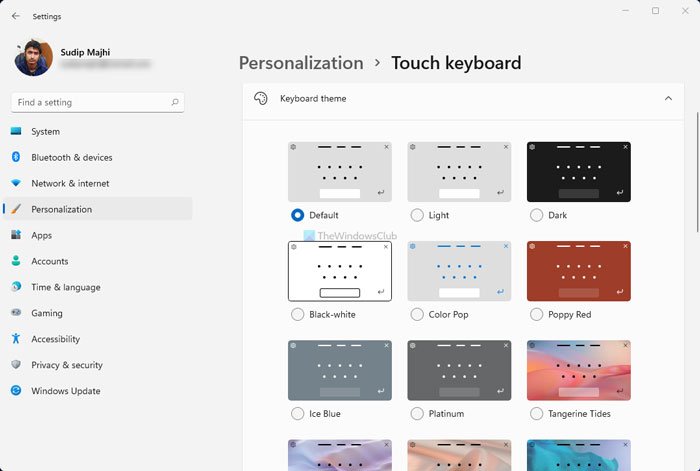Screen dimensions: 700x471
Task: Click the search magnifier icon
Action: coord(176,102)
